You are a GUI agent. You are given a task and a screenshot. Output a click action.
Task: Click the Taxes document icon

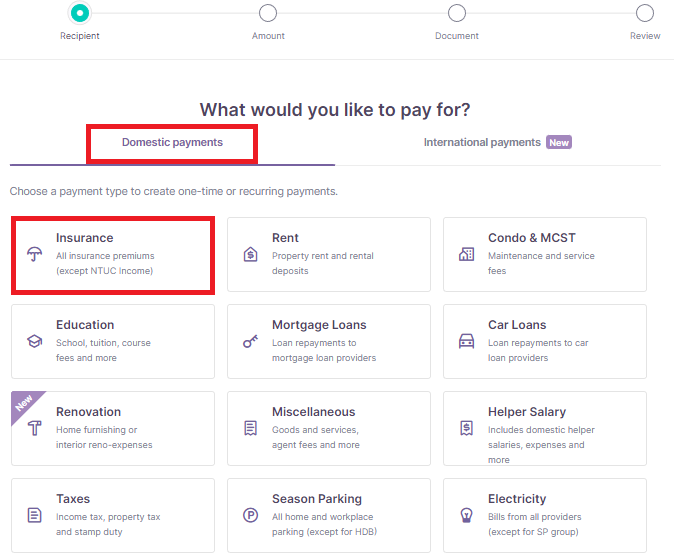pos(34,515)
